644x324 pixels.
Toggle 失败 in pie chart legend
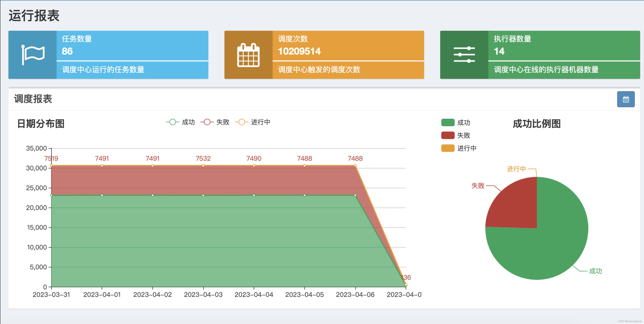(x=456, y=135)
